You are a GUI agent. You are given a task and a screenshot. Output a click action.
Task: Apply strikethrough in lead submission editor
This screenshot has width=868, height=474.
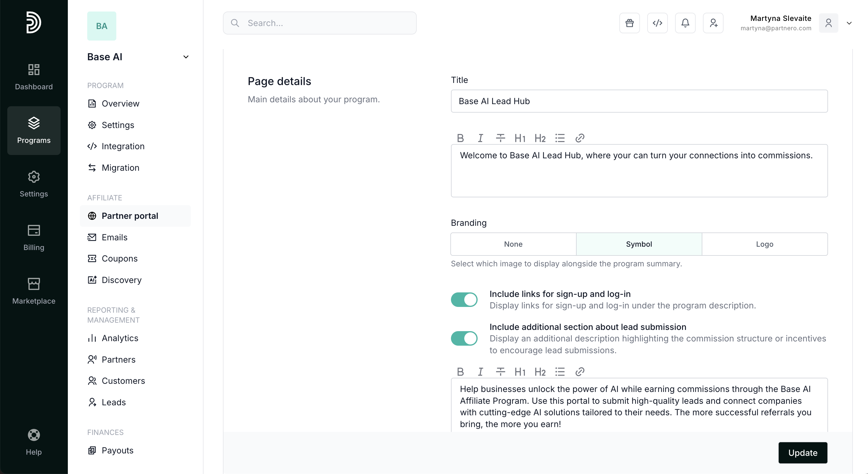point(500,372)
